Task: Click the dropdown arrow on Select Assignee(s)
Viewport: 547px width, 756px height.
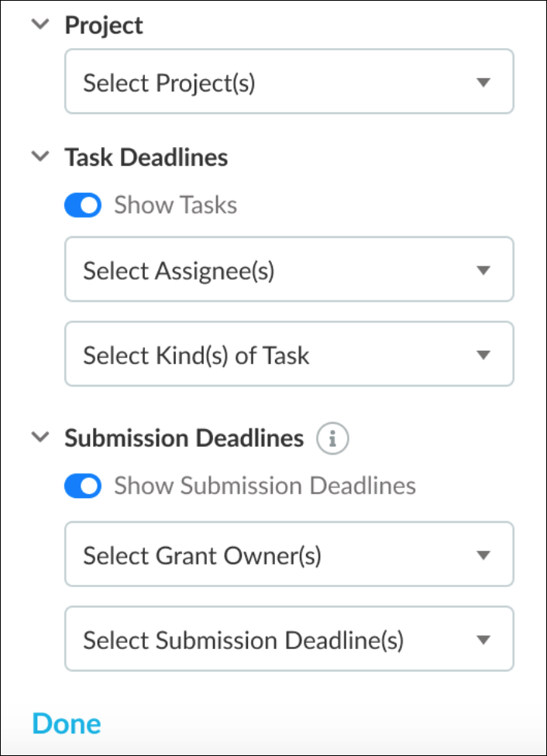Action: 483,270
